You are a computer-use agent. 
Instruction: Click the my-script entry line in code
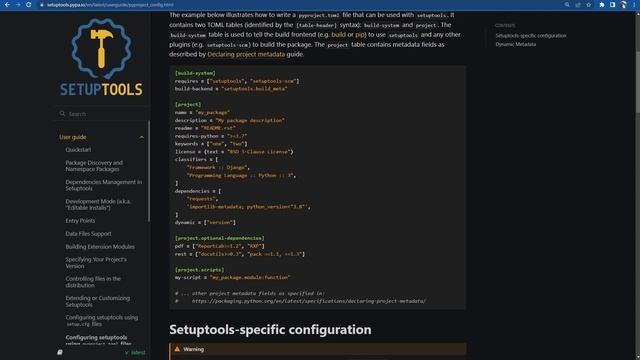[233, 278]
